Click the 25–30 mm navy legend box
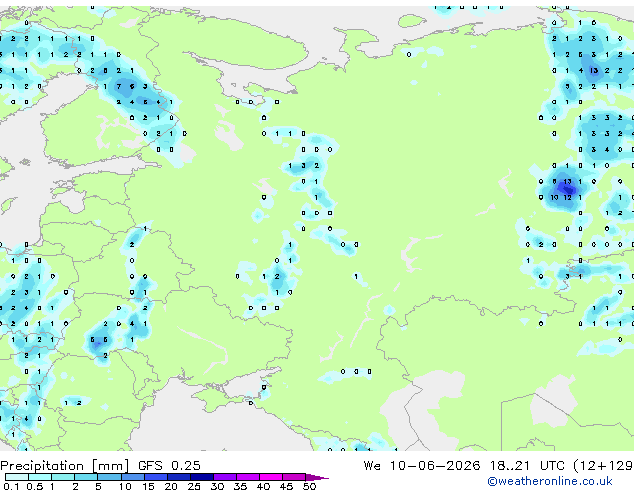The width and height of the screenshot is (634, 490). point(201,477)
